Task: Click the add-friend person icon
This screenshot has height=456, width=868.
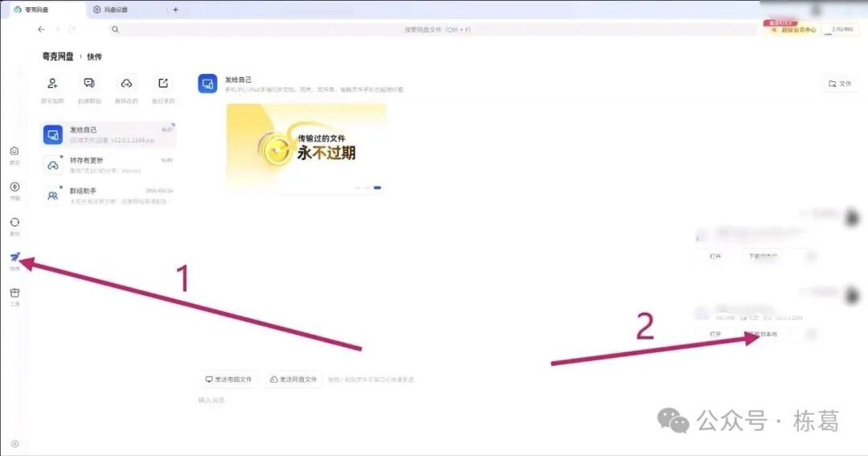Action: (52, 84)
